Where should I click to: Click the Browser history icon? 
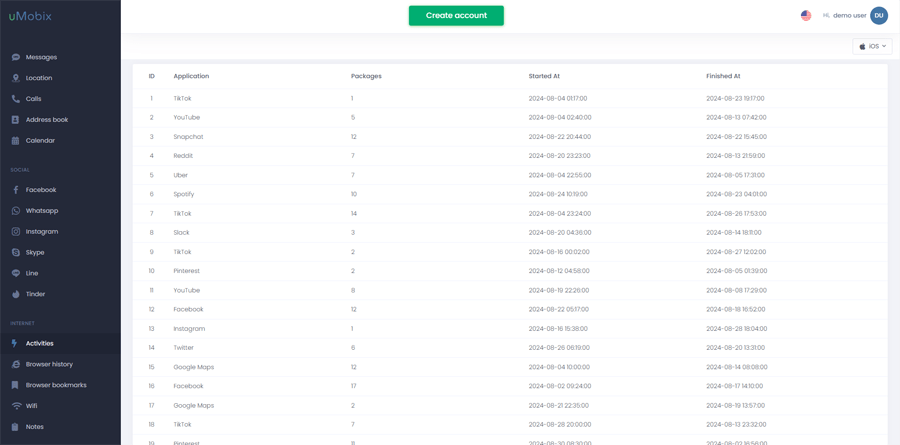pos(15,364)
